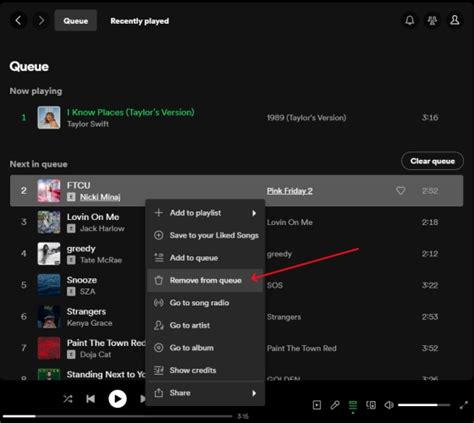Select the Snooze song title

[x=82, y=280]
